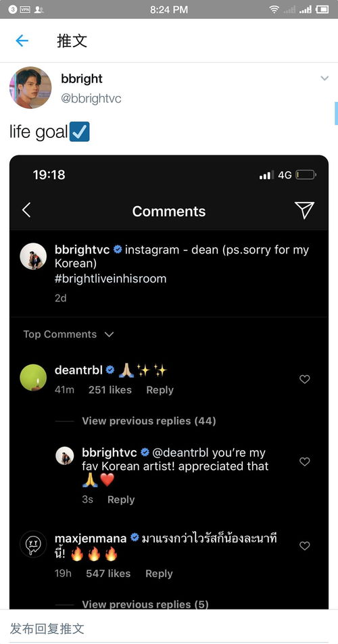338x644 pixels.
Task: Tap the blue back arrow
Action: [x=22, y=41]
